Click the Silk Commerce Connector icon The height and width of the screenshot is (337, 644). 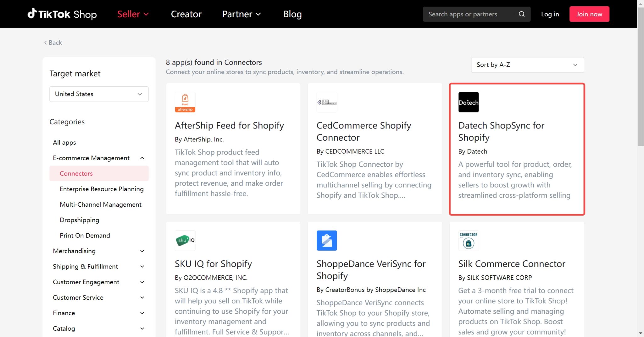[x=469, y=240]
